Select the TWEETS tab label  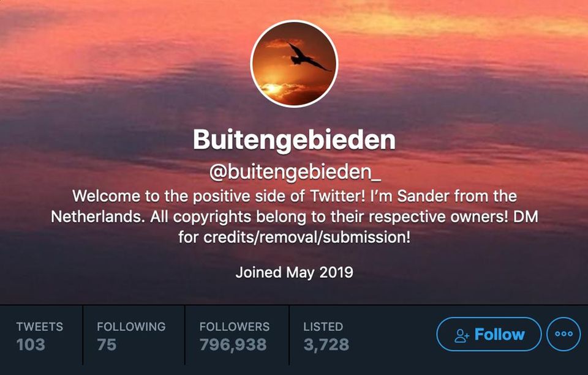(x=39, y=327)
